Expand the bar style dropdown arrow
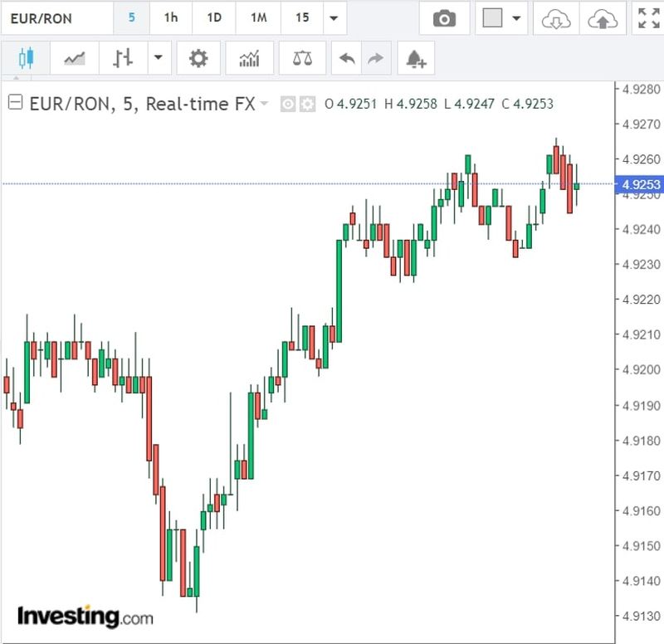This screenshot has width=664, height=644. click(x=158, y=58)
